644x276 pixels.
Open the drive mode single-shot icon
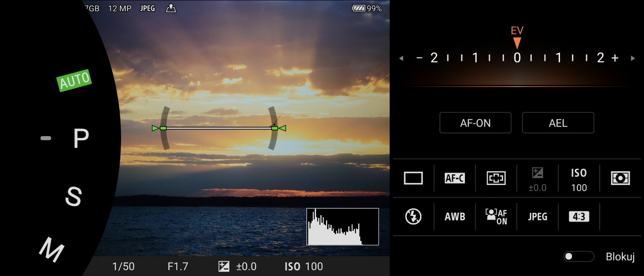coord(413,178)
